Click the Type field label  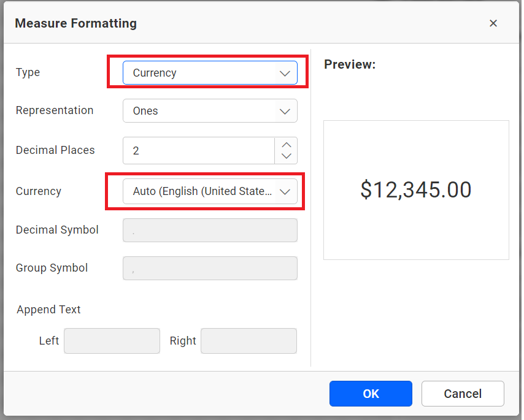28,72
